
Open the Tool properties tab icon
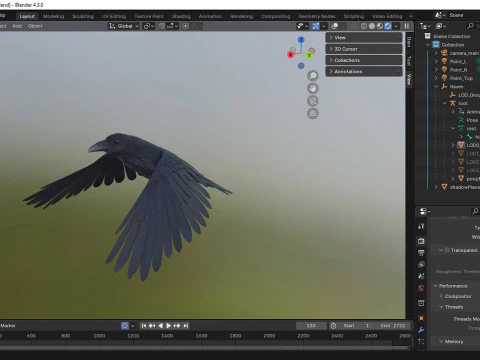[421, 226]
